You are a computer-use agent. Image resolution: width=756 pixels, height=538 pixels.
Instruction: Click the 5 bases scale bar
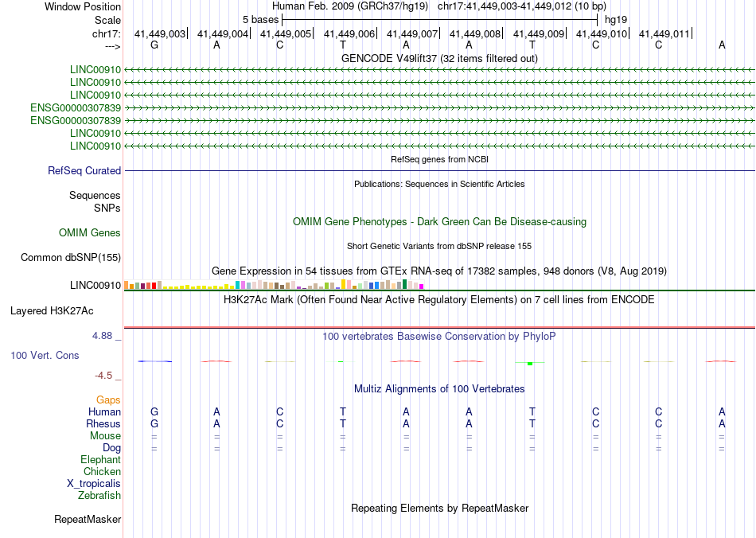tap(439, 20)
